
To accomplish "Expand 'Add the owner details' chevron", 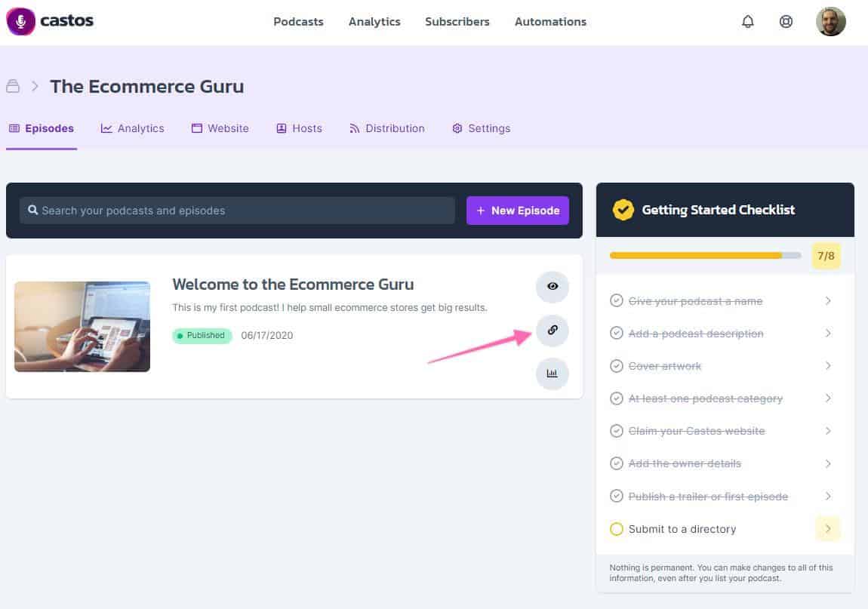I will coord(827,463).
